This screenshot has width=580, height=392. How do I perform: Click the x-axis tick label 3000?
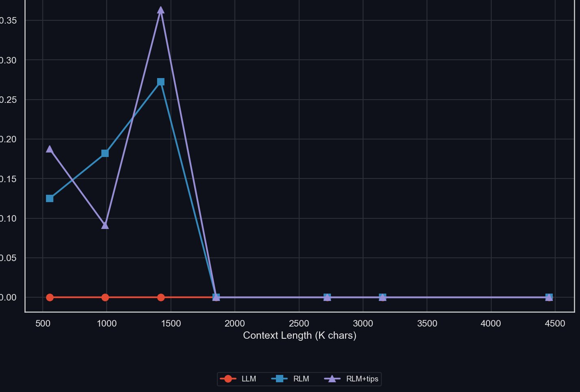pyautogui.click(x=363, y=324)
